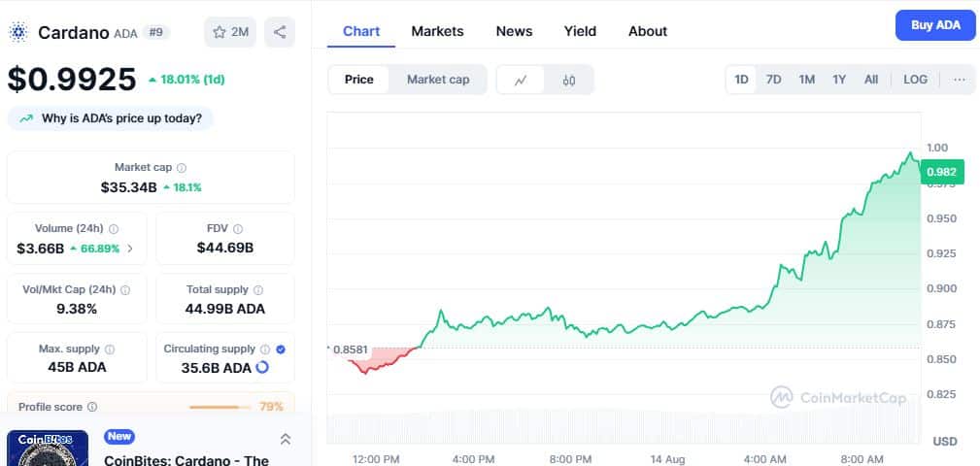Screen dimensions: 980x466
Task: Click info icon next to Circulating supply
Action: coord(265,349)
